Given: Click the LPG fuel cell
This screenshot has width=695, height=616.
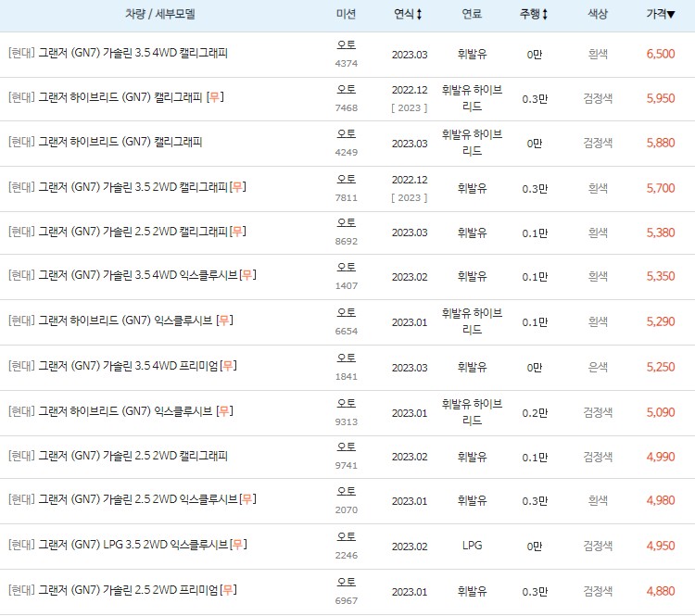Looking at the screenshot, I should pyautogui.click(x=472, y=546).
